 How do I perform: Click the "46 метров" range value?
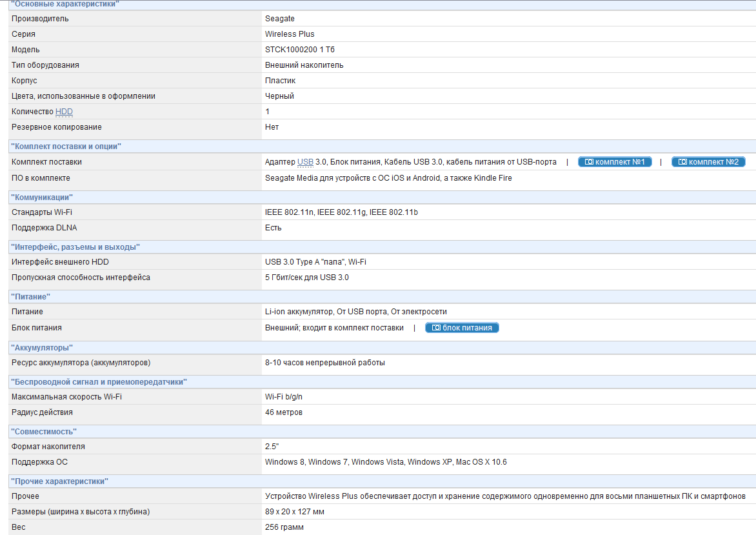pyautogui.click(x=283, y=412)
